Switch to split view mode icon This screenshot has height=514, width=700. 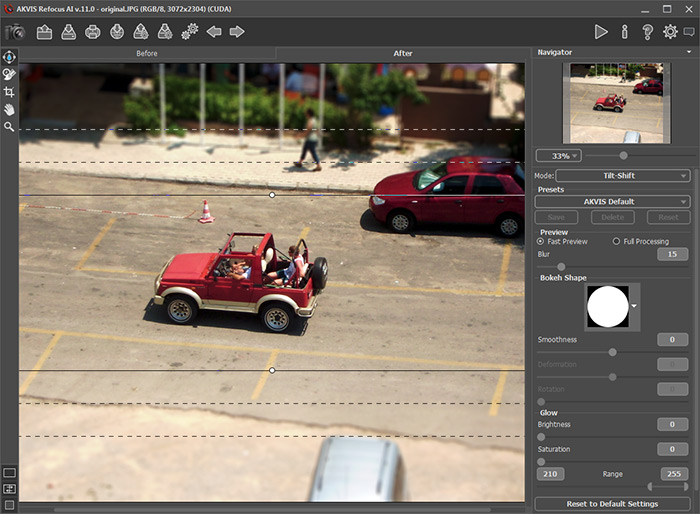point(9,489)
